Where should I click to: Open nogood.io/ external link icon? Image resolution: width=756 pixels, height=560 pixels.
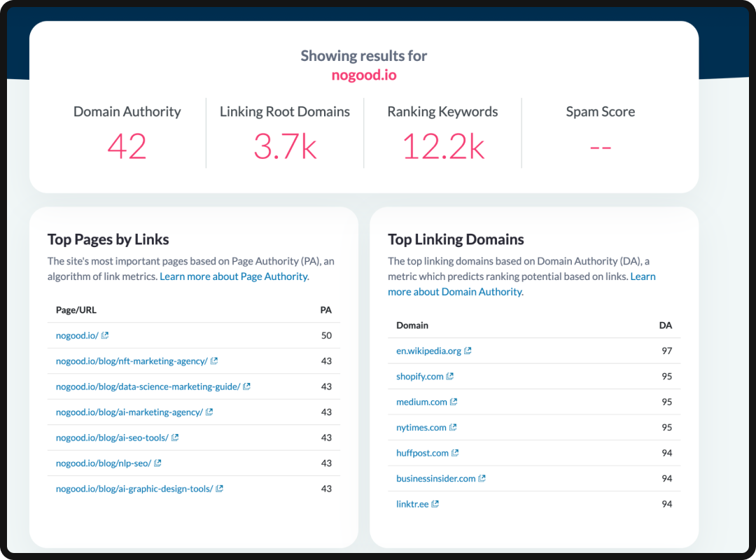point(104,335)
